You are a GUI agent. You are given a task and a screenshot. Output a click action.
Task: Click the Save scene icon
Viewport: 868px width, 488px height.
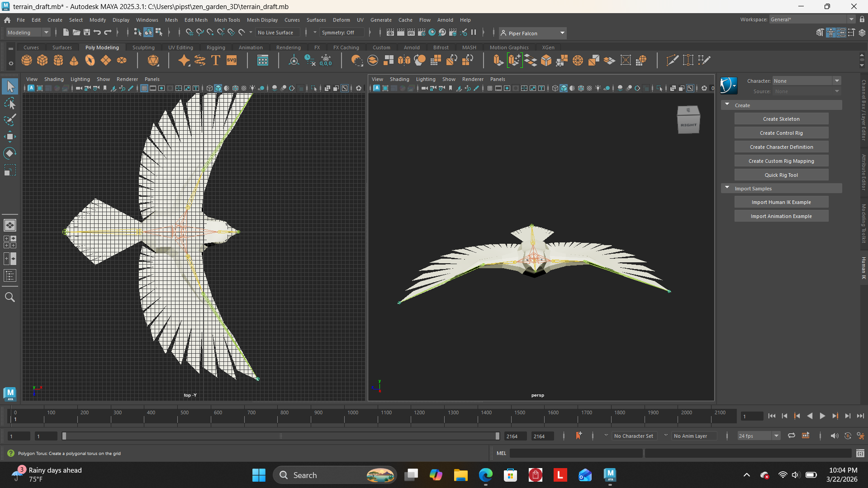pyautogui.click(x=87, y=33)
